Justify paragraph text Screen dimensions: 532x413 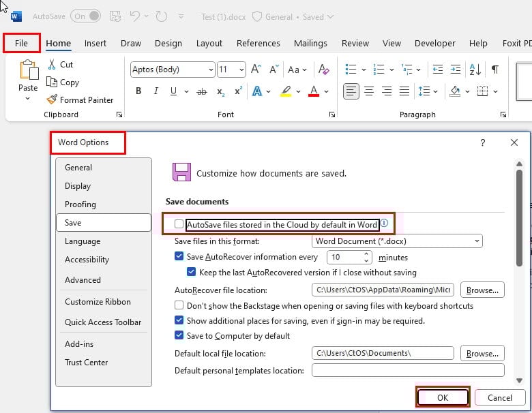click(404, 91)
